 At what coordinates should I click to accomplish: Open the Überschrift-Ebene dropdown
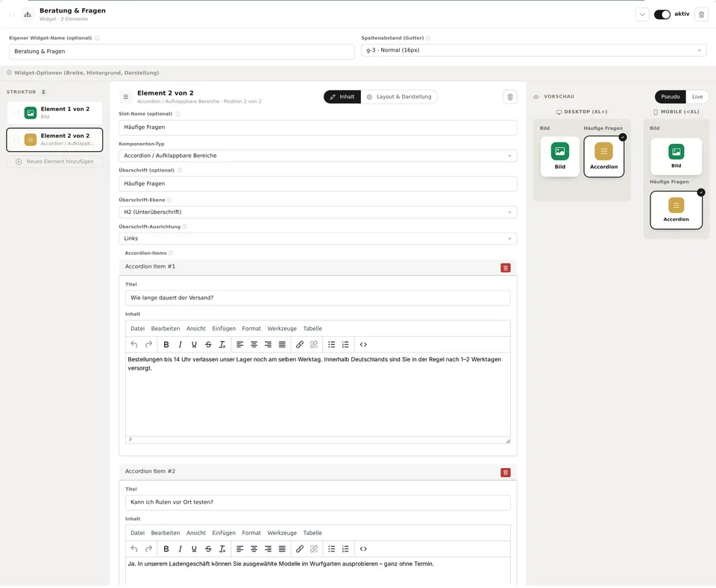pyautogui.click(x=318, y=212)
